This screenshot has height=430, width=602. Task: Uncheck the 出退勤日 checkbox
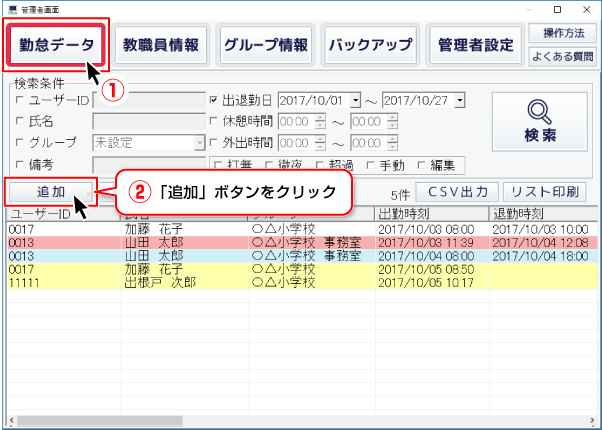point(214,101)
